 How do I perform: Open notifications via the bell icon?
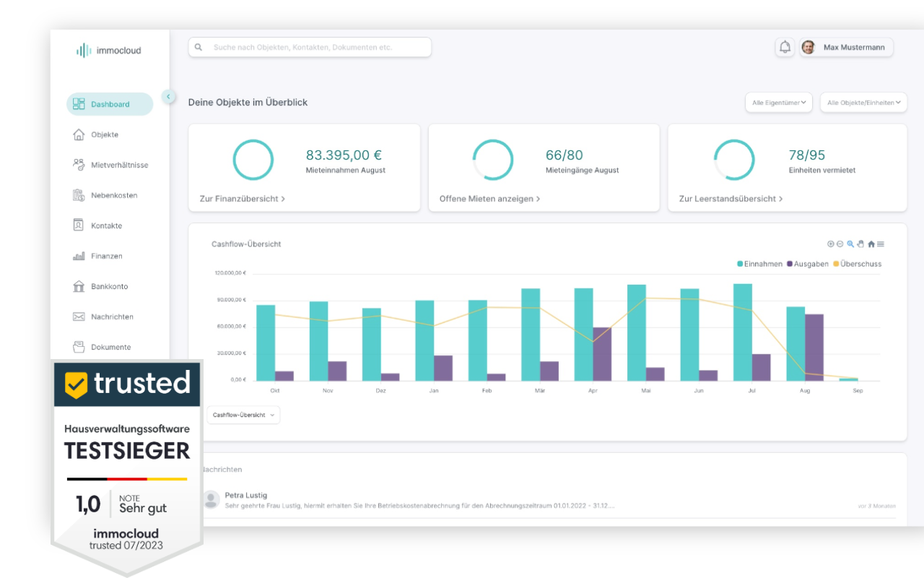coord(785,47)
